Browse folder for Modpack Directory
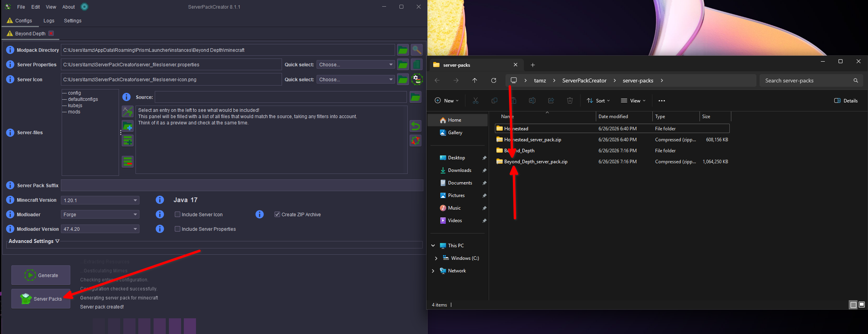 (403, 50)
